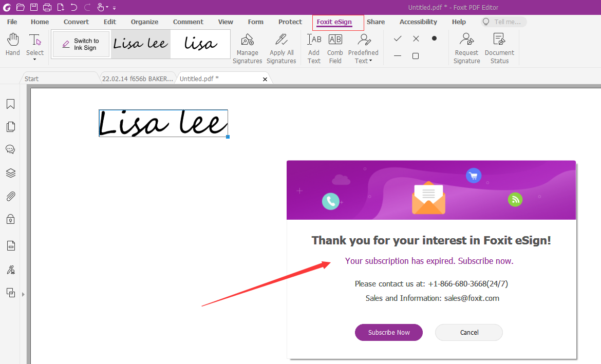Open the Comment ribbon tab

click(x=188, y=22)
